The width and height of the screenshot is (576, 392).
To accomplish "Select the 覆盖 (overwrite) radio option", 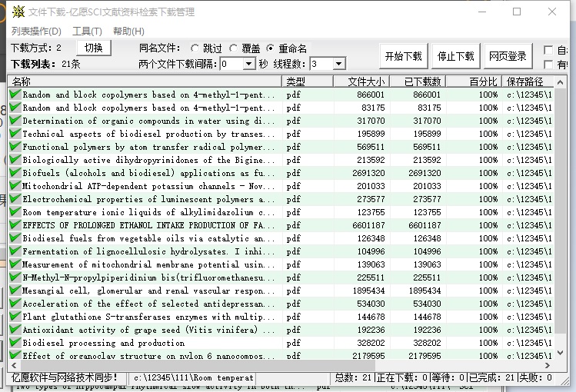I will (234, 48).
